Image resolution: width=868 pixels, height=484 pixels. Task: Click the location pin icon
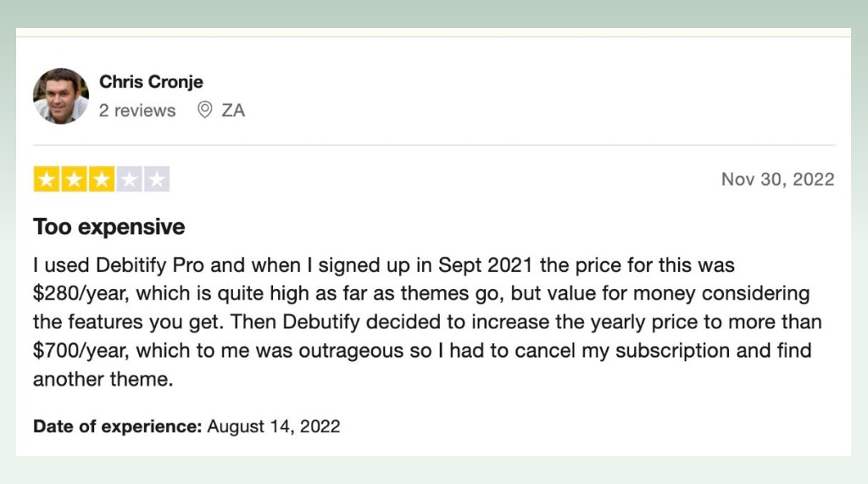[205, 109]
